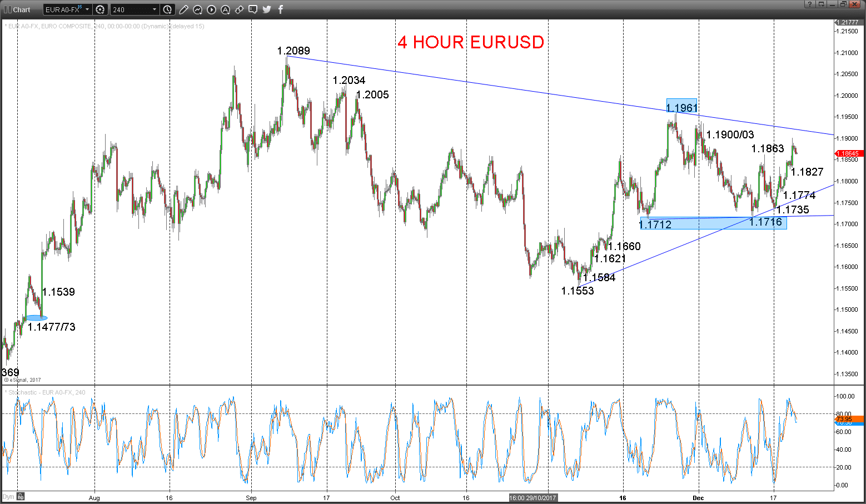The image size is (866, 504).
Task: Select the 1.1735 price annotation
Action: pyautogui.click(x=793, y=209)
